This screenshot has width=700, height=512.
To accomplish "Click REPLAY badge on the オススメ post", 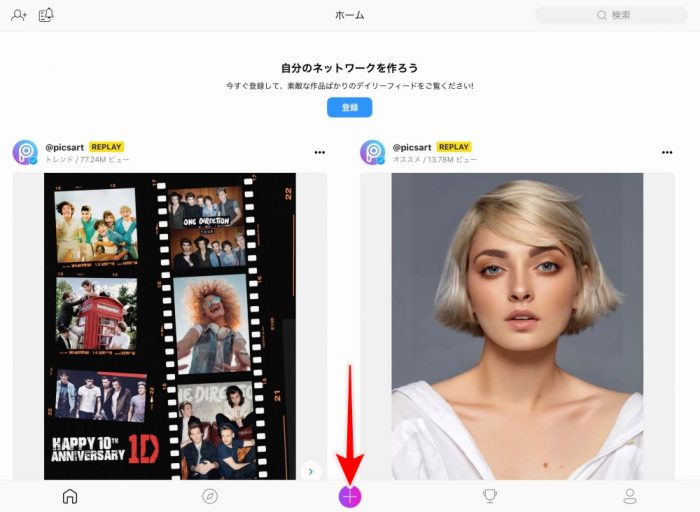I will [454, 147].
